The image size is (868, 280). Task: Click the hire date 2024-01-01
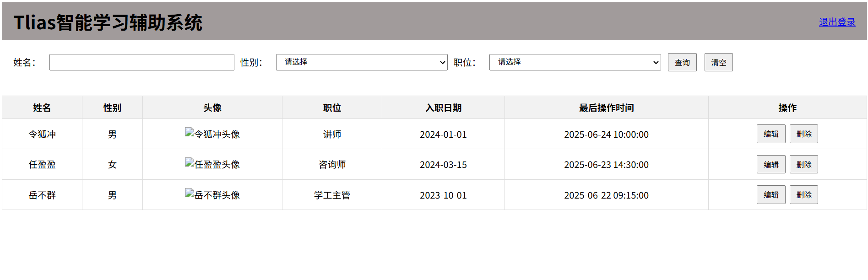[443, 135]
